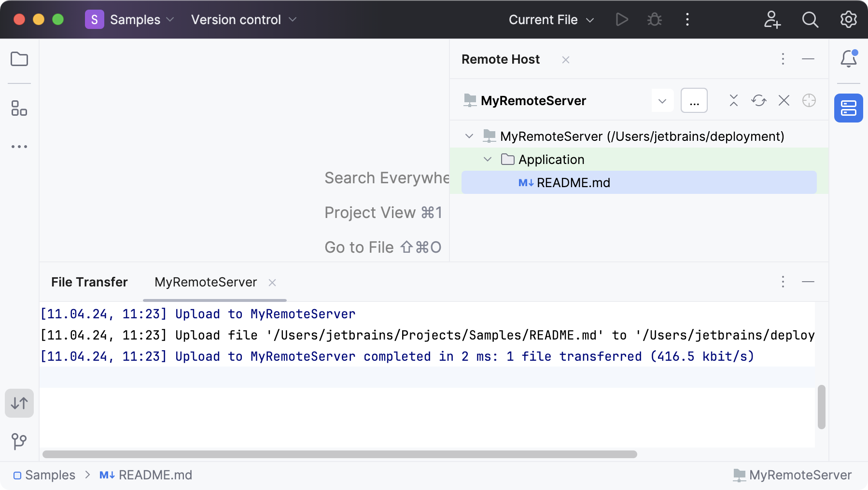This screenshot has height=490, width=868.
Task: Collapse all nodes in Remote Host tree
Action: click(x=734, y=100)
